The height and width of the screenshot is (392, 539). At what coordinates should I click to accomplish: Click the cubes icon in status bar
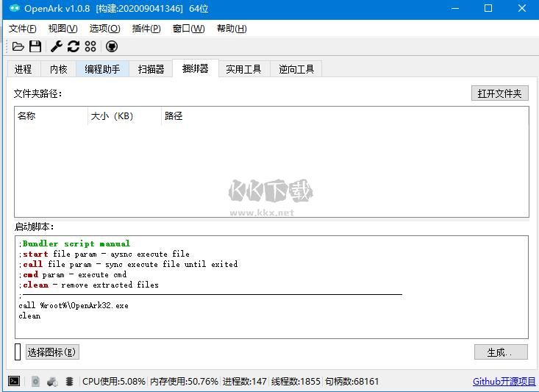coord(52,382)
